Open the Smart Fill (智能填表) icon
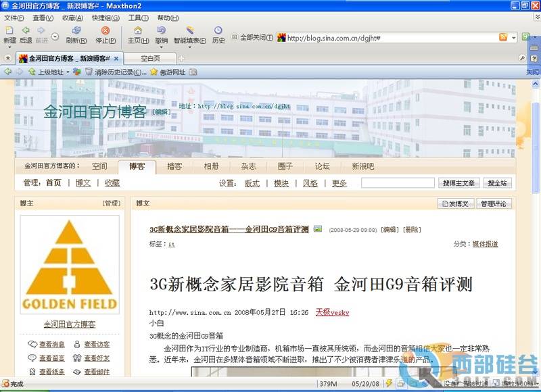The width and height of the screenshot is (541, 392). [x=190, y=30]
